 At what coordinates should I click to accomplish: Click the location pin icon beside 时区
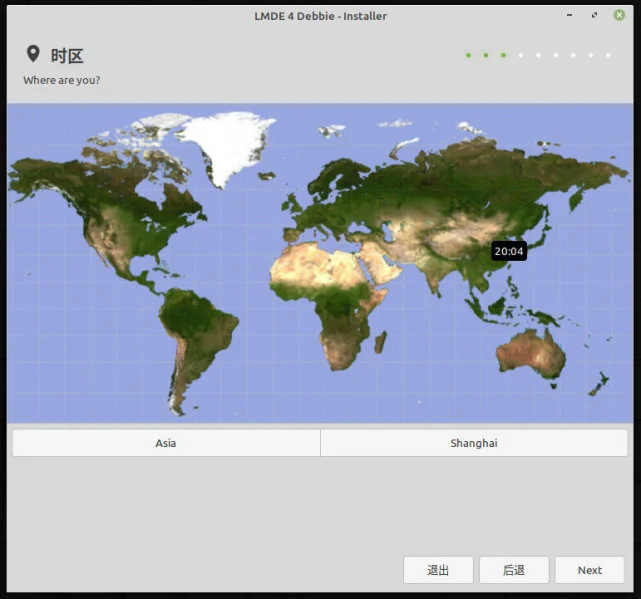(x=33, y=54)
